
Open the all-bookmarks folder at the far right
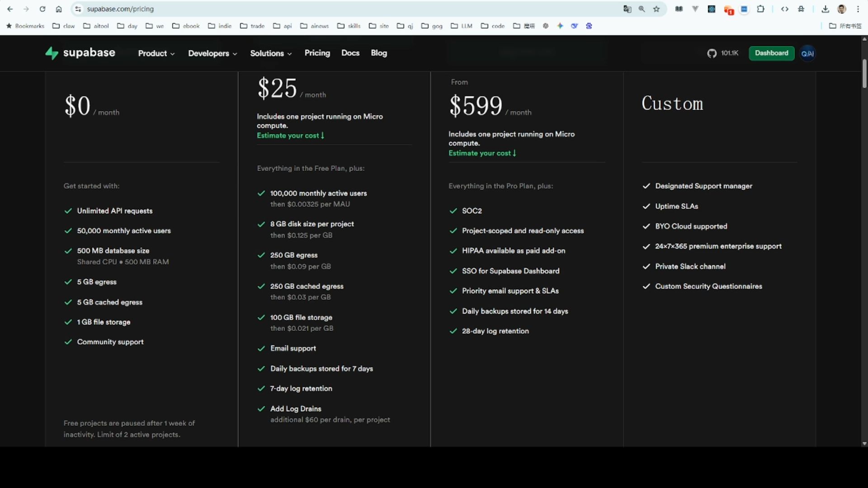(845, 26)
